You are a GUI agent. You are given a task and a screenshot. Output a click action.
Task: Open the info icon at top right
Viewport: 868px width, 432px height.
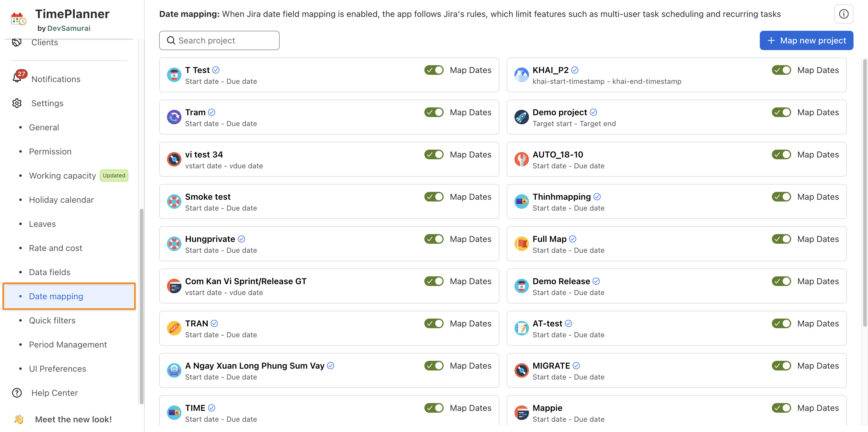(843, 14)
